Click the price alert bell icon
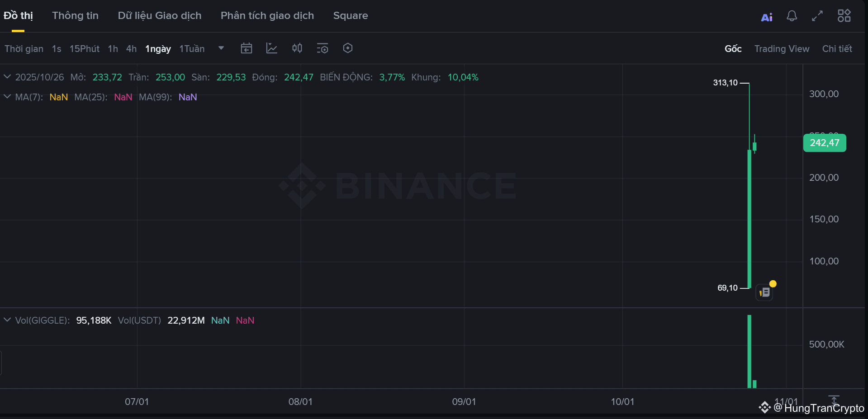 [x=792, y=16]
